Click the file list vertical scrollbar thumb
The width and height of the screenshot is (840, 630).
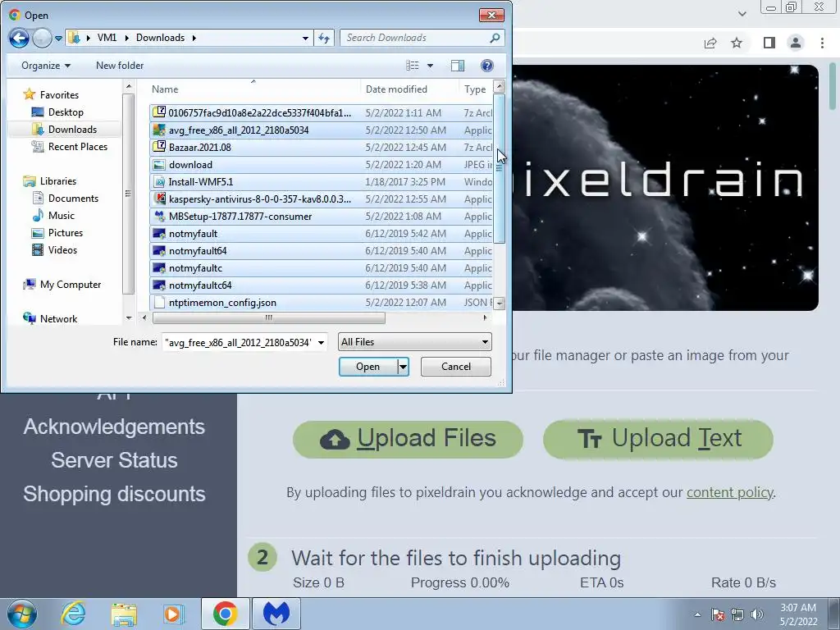500,169
